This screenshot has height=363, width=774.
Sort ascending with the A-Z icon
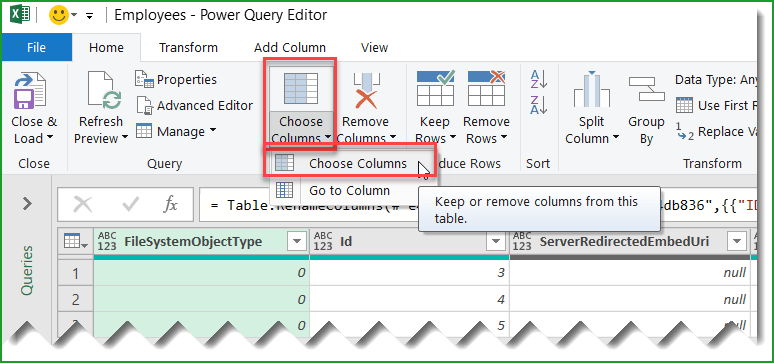coord(539,79)
